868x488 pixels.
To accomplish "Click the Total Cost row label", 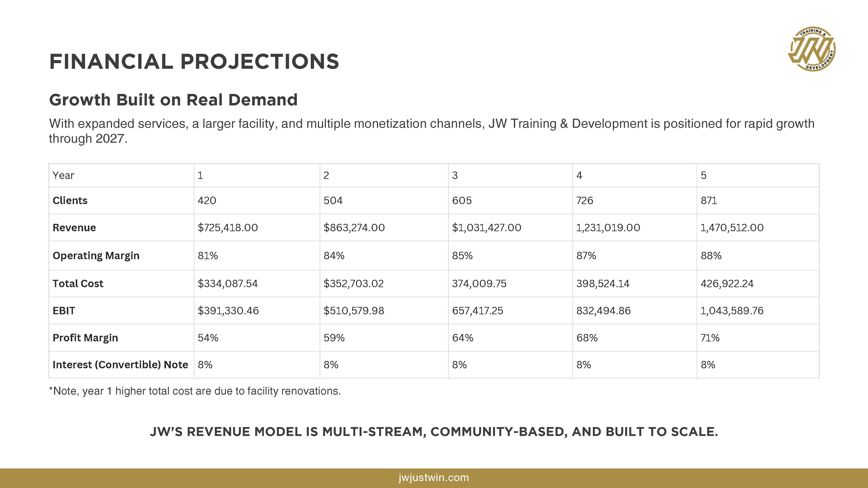I will click(x=78, y=283).
